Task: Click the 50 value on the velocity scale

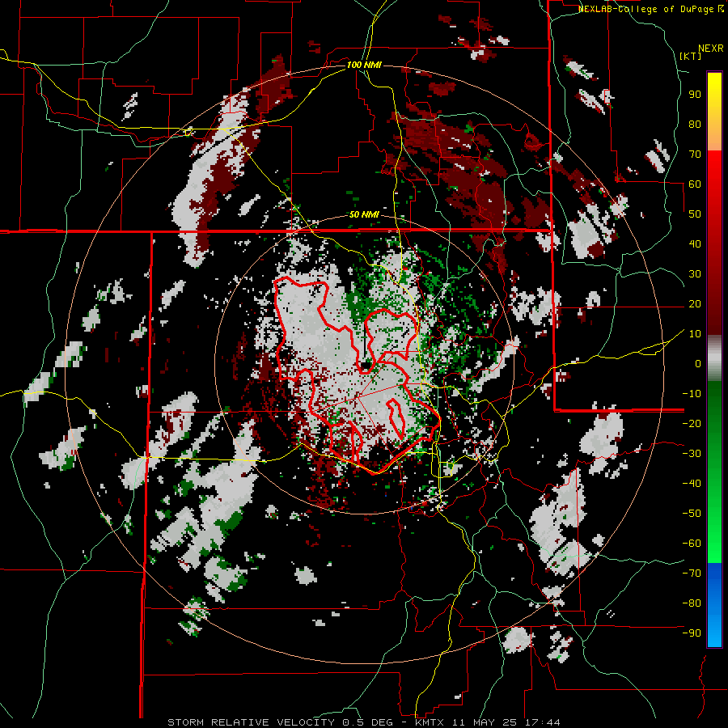Action: click(x=695, y=214)
